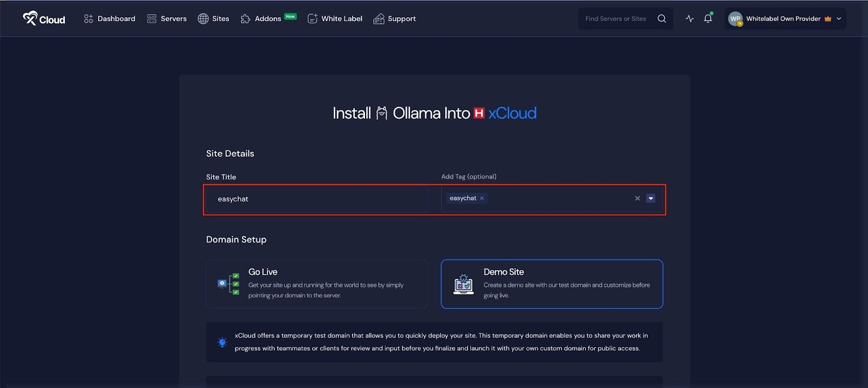Click the Site Title input field
The width and height of the screenshot is (868, 388).
[317, 199]
